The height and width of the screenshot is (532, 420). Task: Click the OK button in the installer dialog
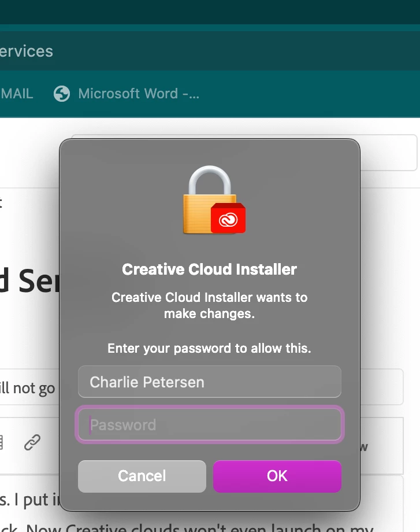(277, 476)
